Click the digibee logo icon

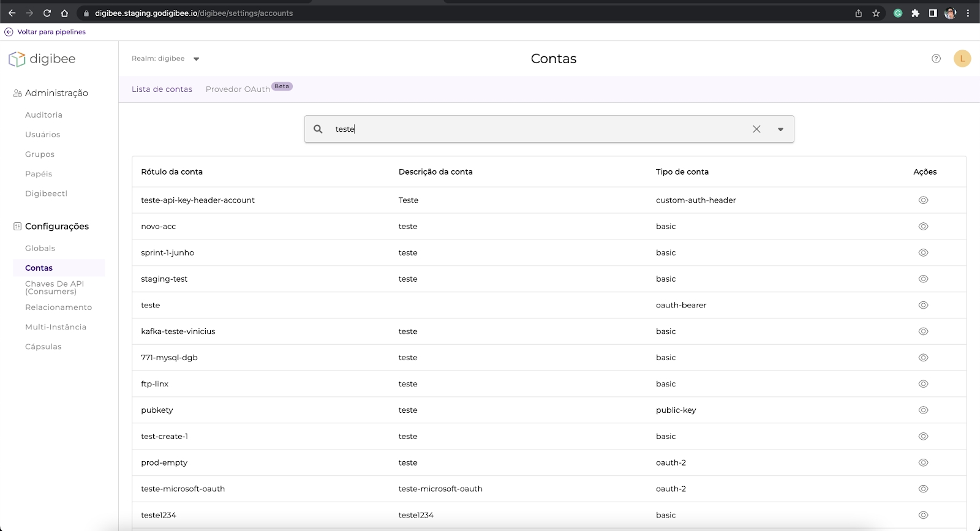(17, 59)
